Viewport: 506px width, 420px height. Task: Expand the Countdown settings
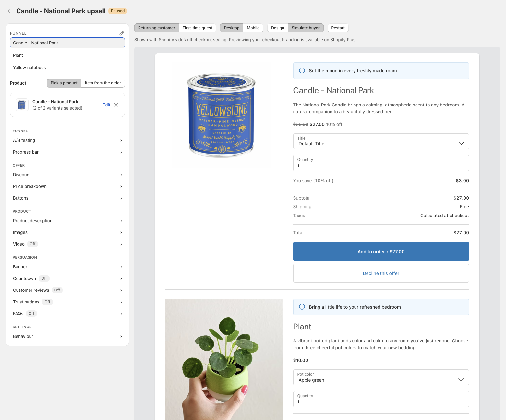coord(67,278)
